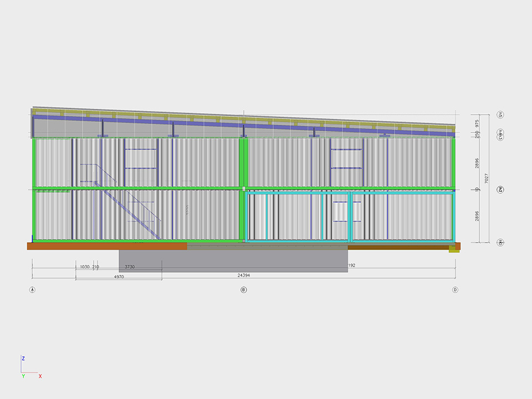Click the 1030 dimension value

[85, 267]
